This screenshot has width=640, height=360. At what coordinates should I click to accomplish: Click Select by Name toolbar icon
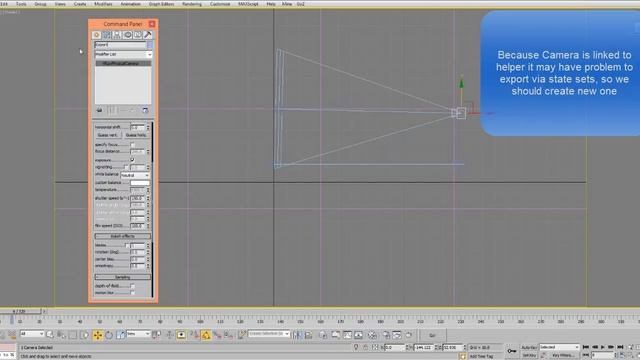[x=61, y=335]
